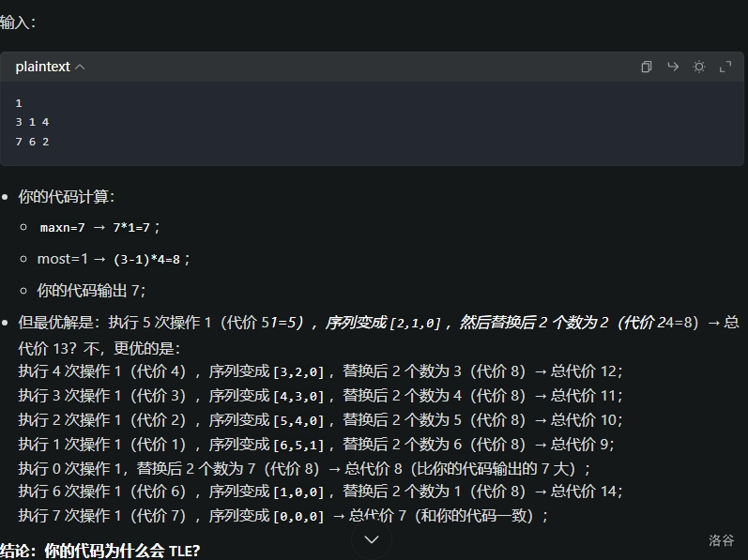Click the "most=1 → (3-1)*4=8" bullet
Image resolution: width=748 pixels, height=560 pixels.
coord(104,259)
